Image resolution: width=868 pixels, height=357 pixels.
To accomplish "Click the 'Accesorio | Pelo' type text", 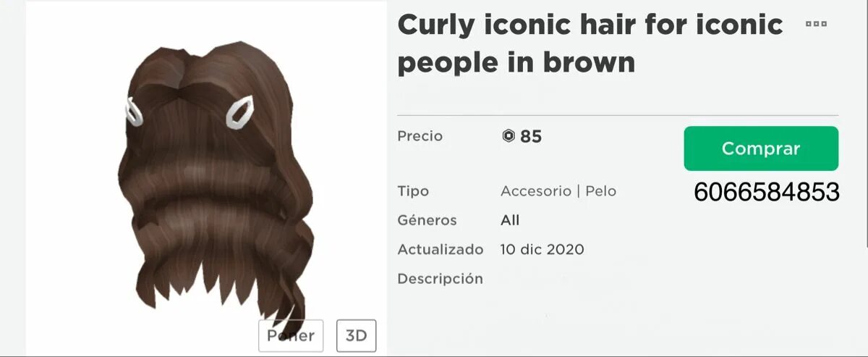I will pyautogui.click(x=558, y=191).
